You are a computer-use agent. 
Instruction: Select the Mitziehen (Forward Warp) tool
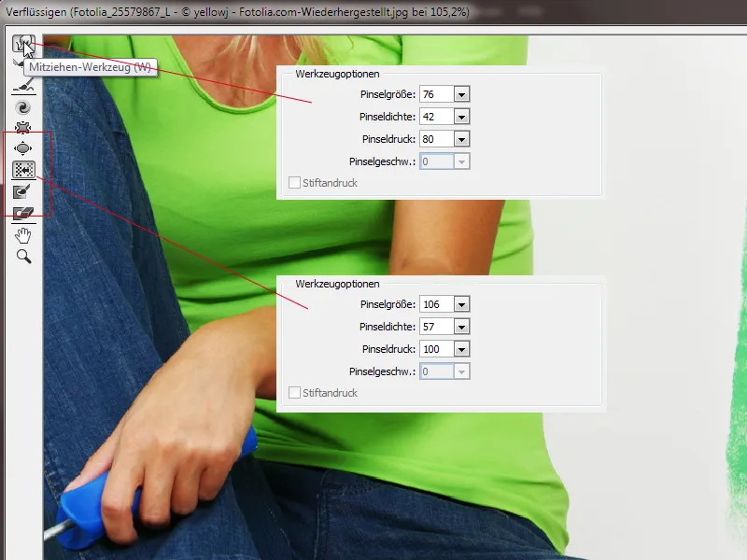click(23, 44)
